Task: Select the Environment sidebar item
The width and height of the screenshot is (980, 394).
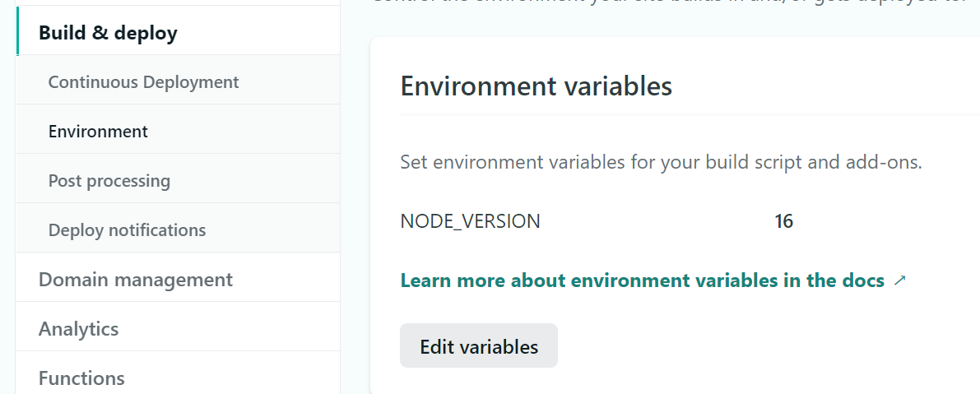Action: 98,132
